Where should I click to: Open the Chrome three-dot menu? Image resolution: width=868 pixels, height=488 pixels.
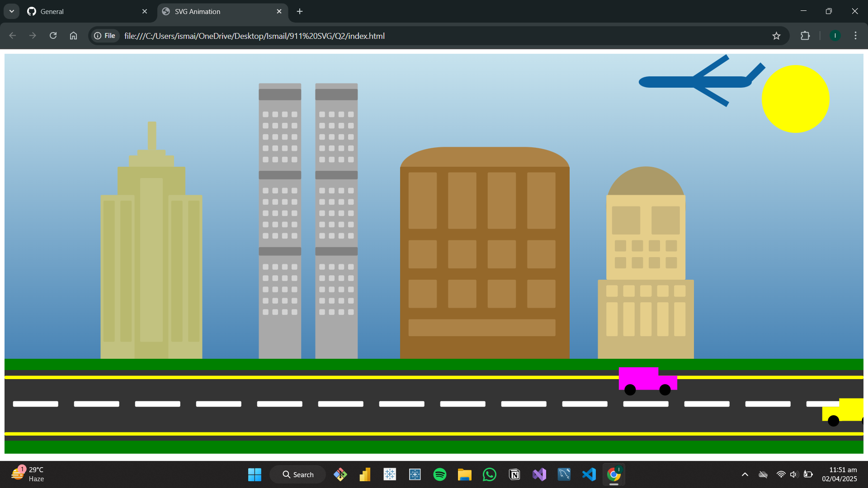click(x=855, y=36)
